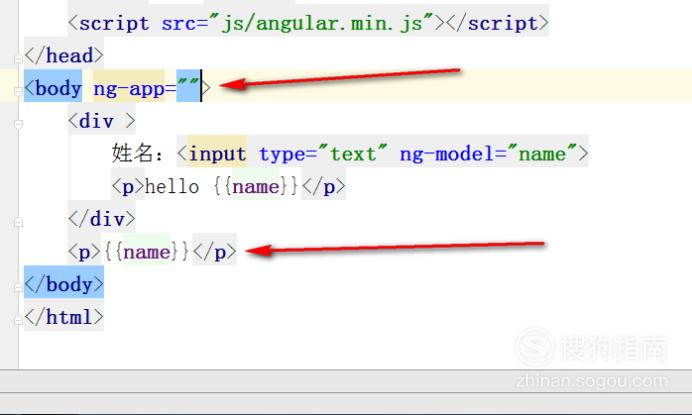Viewport: 692px width, 415px height.
Task: Click the closing </script> tag
Action: 498,23
